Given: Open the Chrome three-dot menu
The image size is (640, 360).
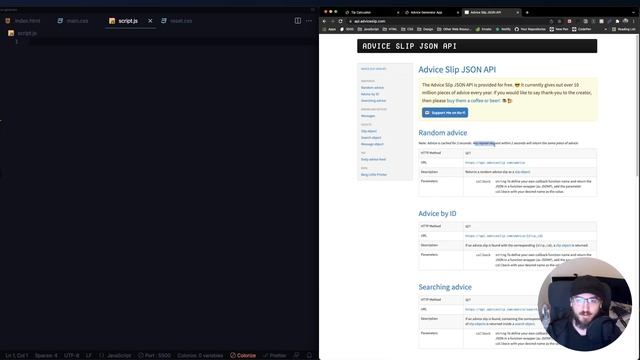Looking at the screenshot, I should tap(634, 21).
